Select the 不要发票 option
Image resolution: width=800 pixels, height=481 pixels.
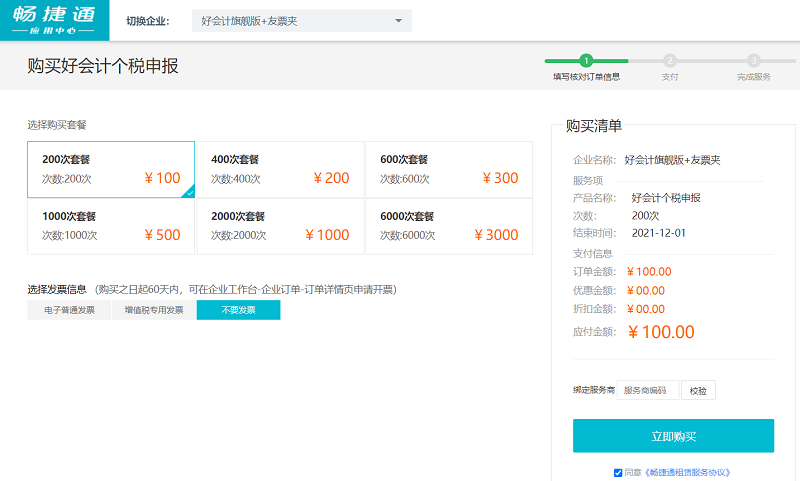click(238, 310)
